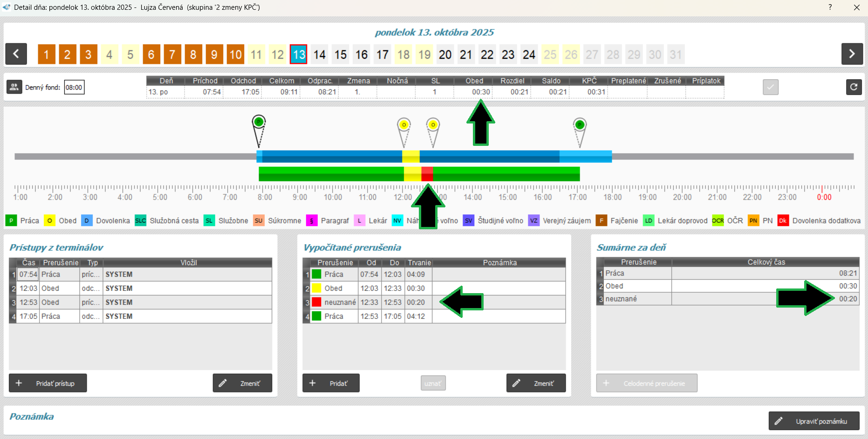
Task: Click the yellow Obed legend icon
Action: (49, 220)
